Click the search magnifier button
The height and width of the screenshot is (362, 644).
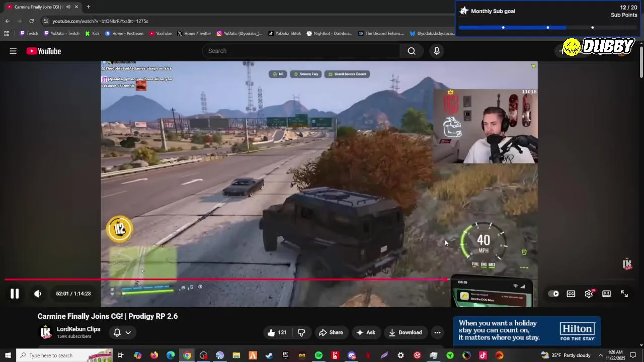click(412, 51)
